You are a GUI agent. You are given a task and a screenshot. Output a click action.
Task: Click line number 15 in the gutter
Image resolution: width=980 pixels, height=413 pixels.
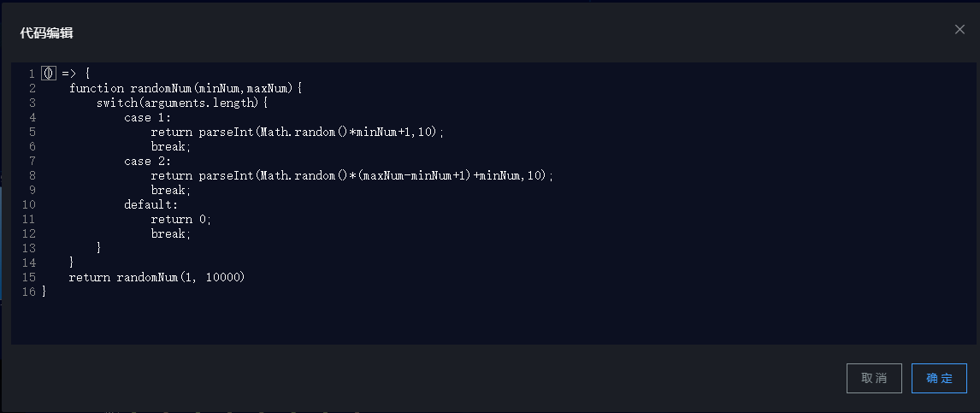point(28,277)
